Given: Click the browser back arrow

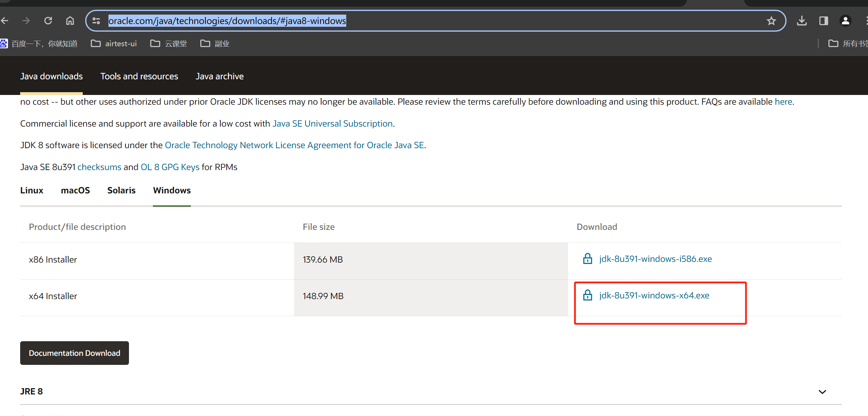Looking at the screenshot, I should (x=5, y=21).
